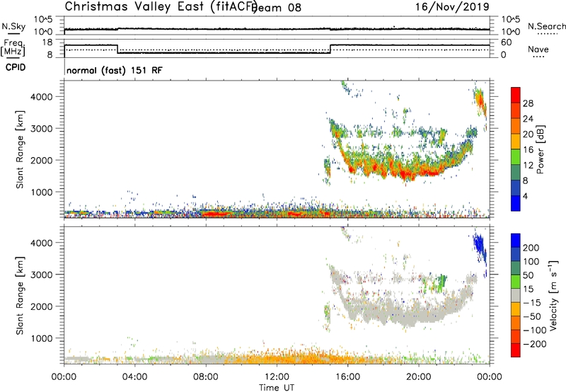Click the 'Christmas Valley East (fitACF)' title
The image size is (566, 392).
[161, 7]
